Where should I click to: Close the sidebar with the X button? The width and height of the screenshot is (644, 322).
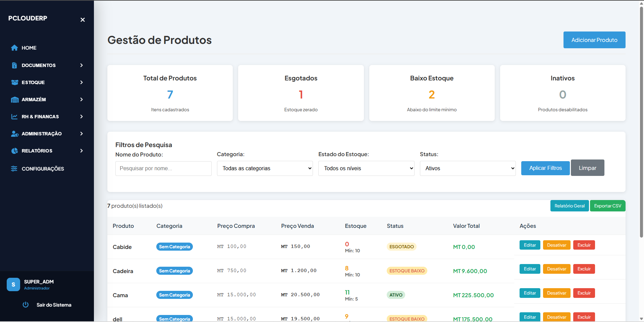83,20
